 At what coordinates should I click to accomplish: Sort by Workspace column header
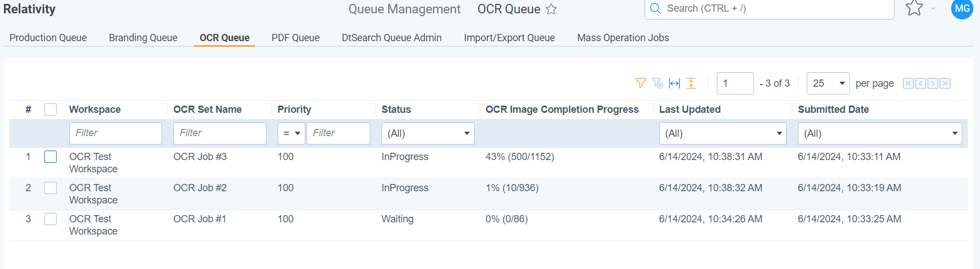tap(95, 109)
